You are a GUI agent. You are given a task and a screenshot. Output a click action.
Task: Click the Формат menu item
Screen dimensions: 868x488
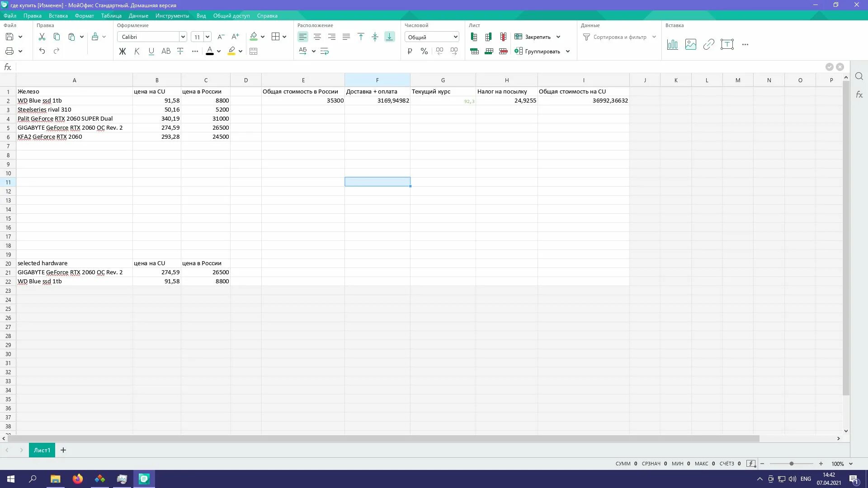click(x=84, y=16)
